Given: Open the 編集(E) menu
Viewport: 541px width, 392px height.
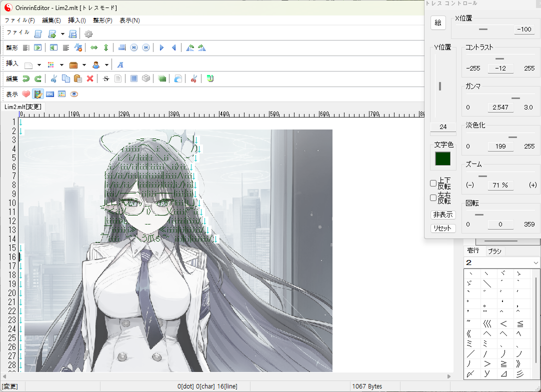Looking at the screenshot, I should (51, 20).
